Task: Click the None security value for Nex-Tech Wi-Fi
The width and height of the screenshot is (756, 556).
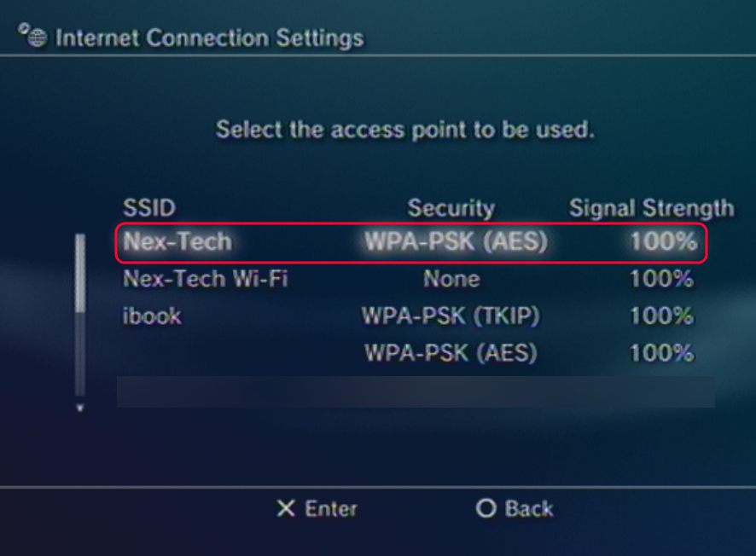Action: 451,279
